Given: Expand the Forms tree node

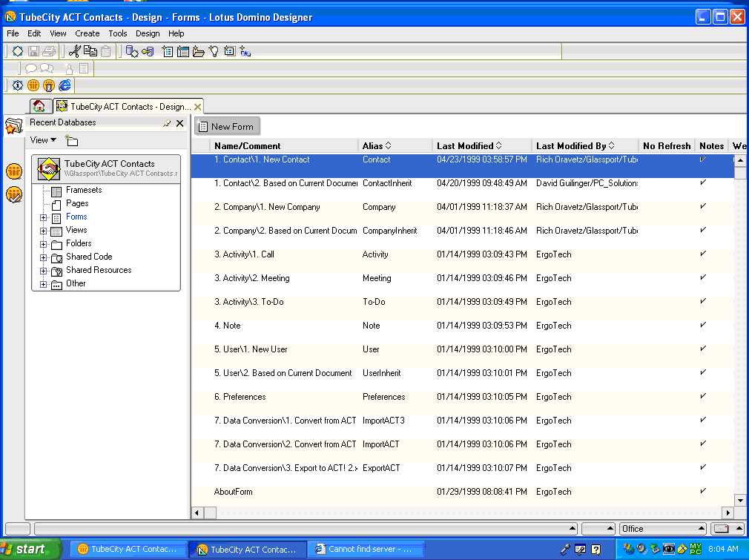Looking at the screenshot, I should tap(44, 218).
